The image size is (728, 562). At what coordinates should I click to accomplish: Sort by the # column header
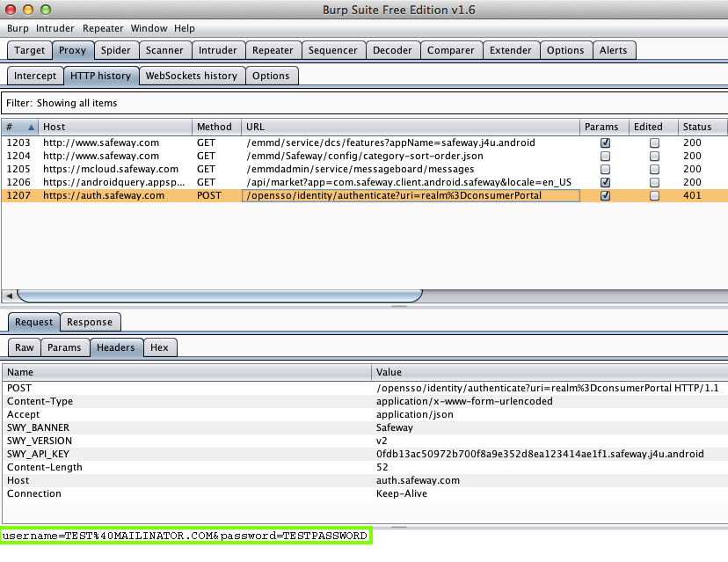20,127
